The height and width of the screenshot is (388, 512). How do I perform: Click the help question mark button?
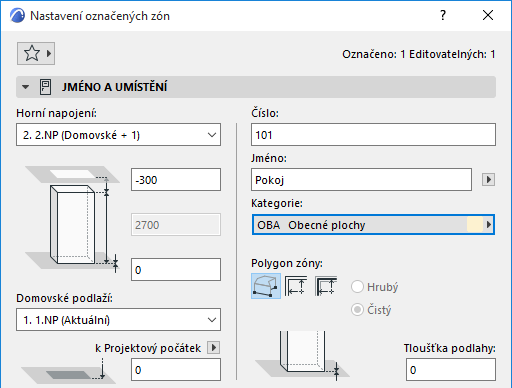(443, 15)
